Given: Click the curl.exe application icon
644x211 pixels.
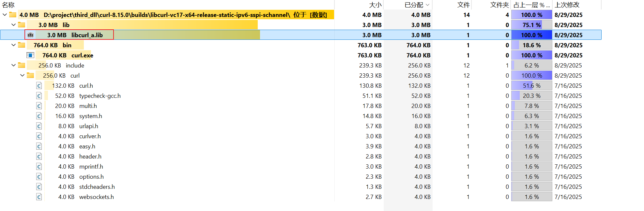Looking at the screenshot, I should pyautogui.click(x=30, y=55).
